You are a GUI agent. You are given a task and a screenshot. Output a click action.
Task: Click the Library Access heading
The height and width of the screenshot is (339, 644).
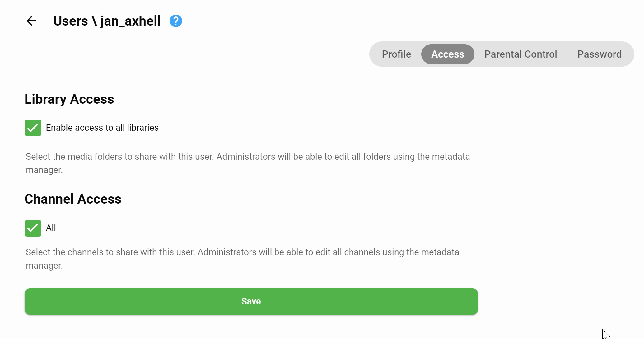pyautogui.click(x=69, y=99)
